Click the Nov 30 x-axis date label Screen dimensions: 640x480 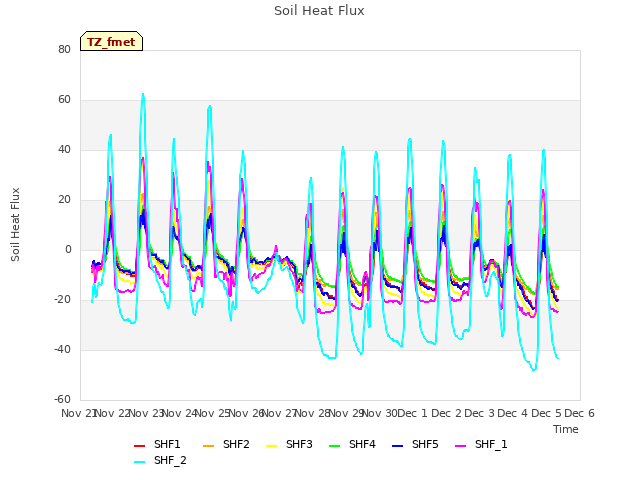pos(379,413)
